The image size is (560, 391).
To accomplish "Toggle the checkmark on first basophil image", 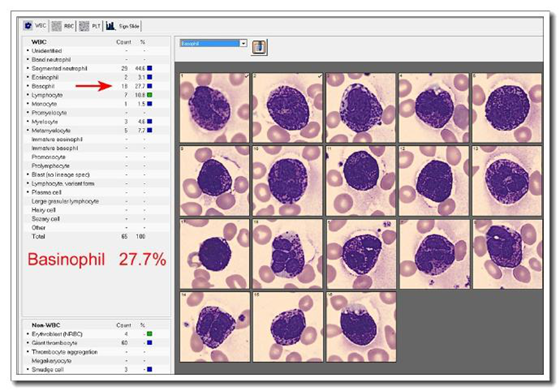I will 246,76.
